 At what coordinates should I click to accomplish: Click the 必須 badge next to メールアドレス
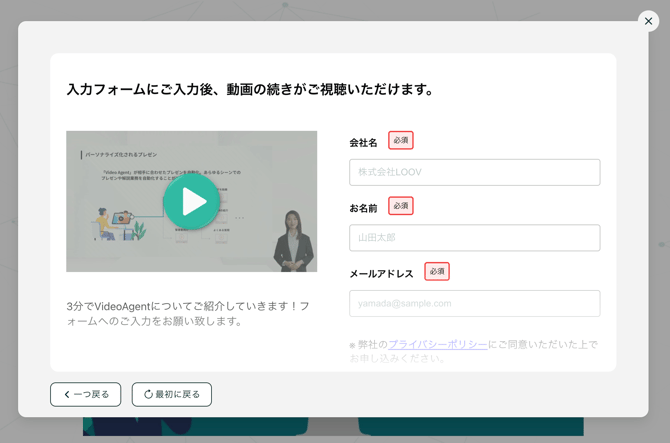437,271
